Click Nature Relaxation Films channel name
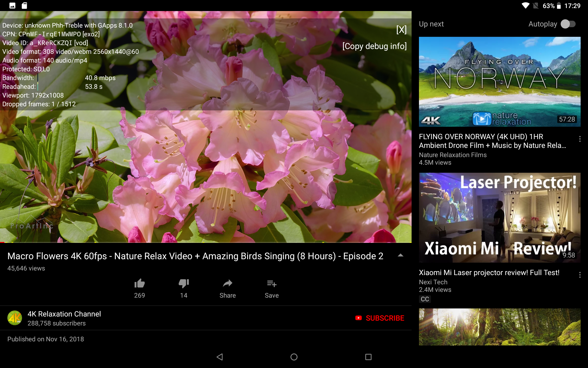 click(453, 155)
